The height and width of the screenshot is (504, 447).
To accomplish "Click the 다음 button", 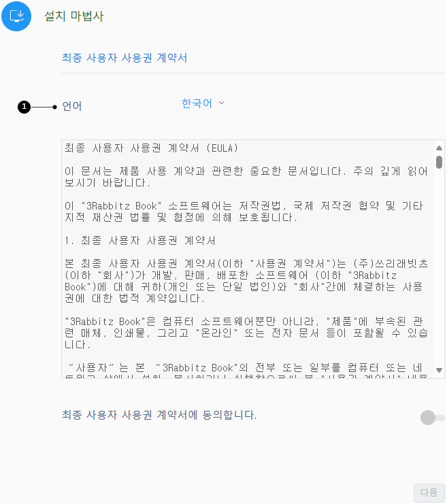I will pyautogui.click(x=429, y=492).
